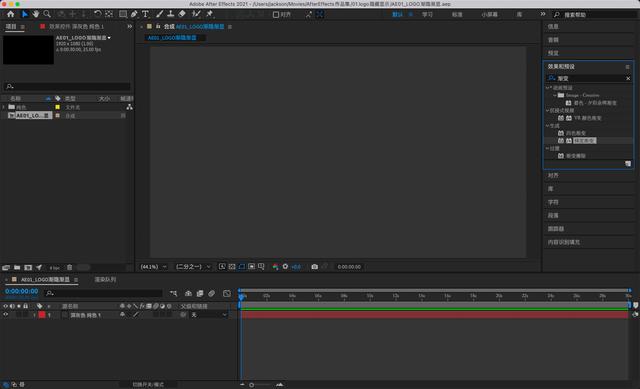Switch to the 效果控件 Effect Controls tab
The height and width of the screenshot is (389, 640).
tap(76, 27)
